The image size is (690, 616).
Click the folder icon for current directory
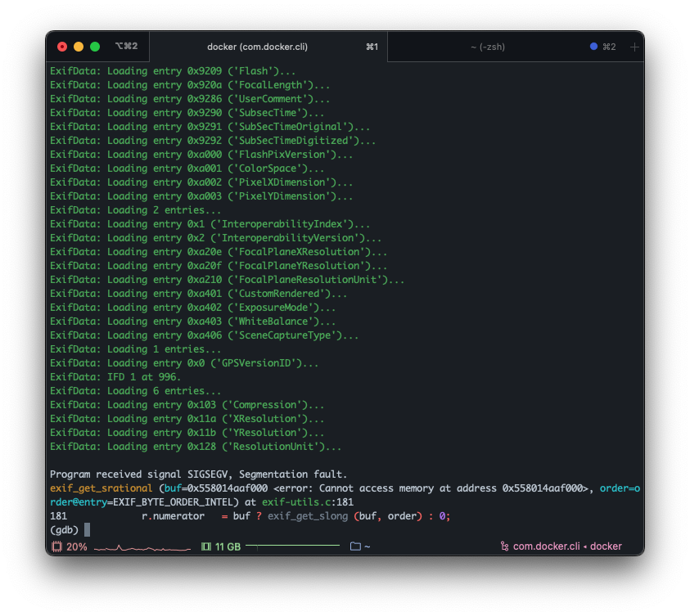(x=355, y=546)
